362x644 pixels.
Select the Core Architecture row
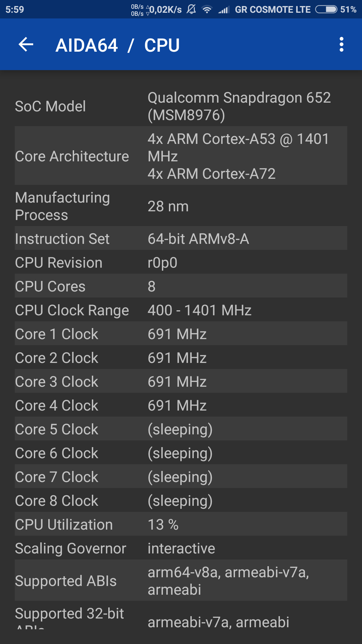(x=181, y=156)
